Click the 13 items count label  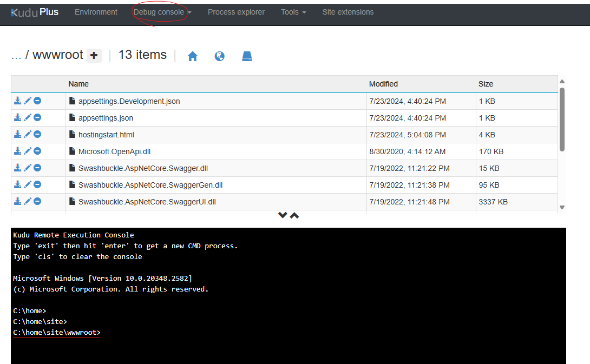pos(142,55)
